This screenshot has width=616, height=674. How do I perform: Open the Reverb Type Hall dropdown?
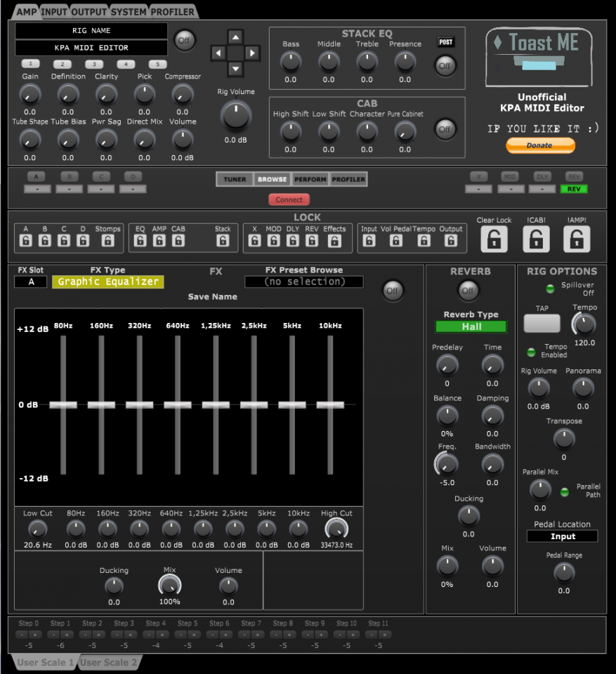[x=471, y=326]
